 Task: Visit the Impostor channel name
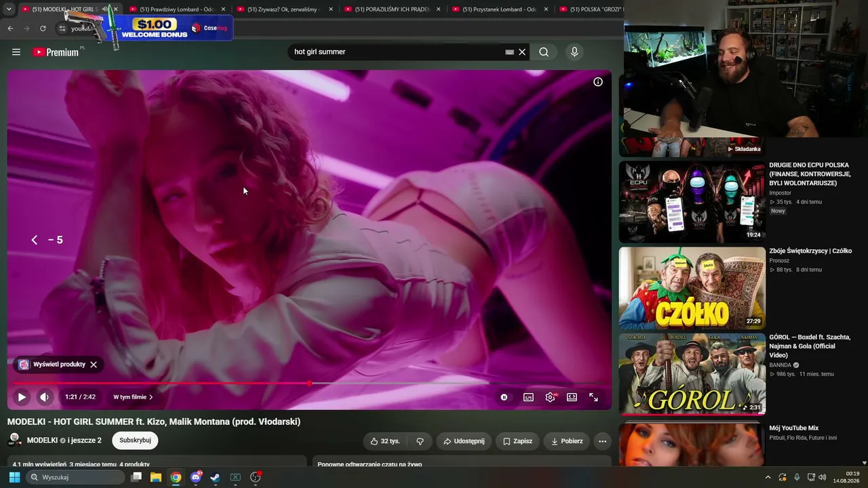click(781, 193)
